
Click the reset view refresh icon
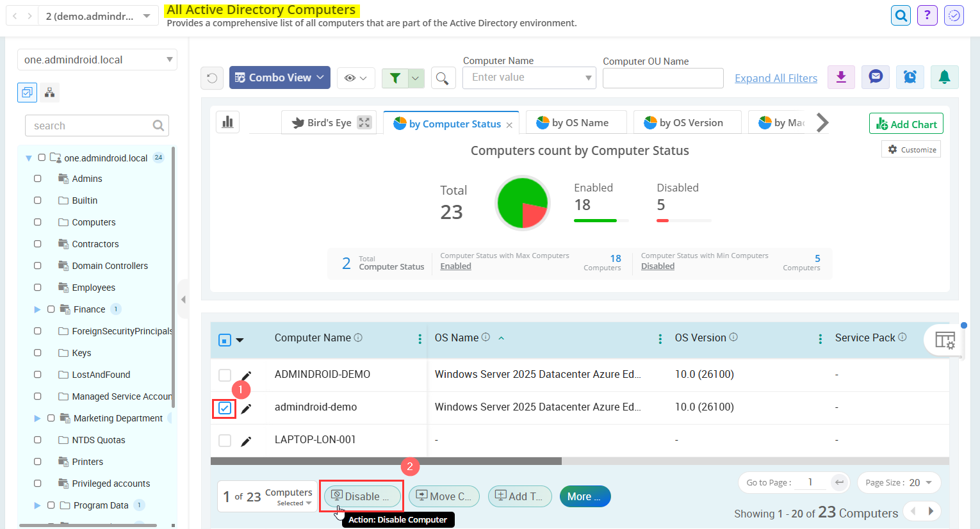pyautogui.click(x=212, y=77)
